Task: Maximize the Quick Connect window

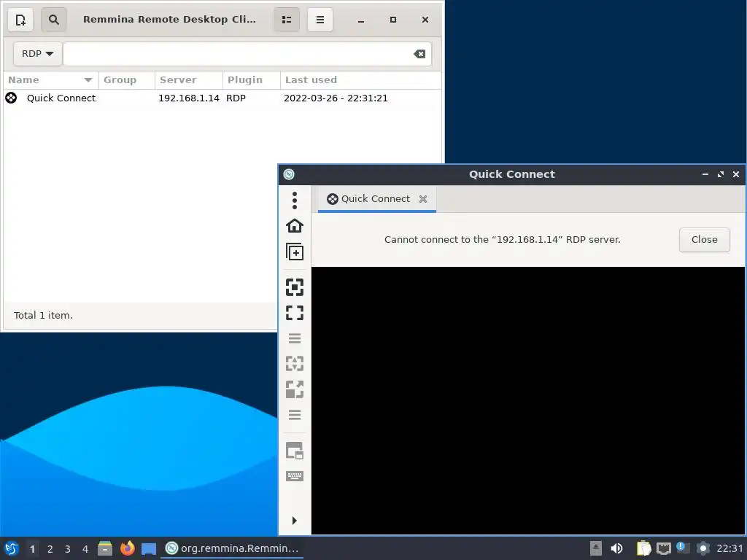Action: point(720,174)
